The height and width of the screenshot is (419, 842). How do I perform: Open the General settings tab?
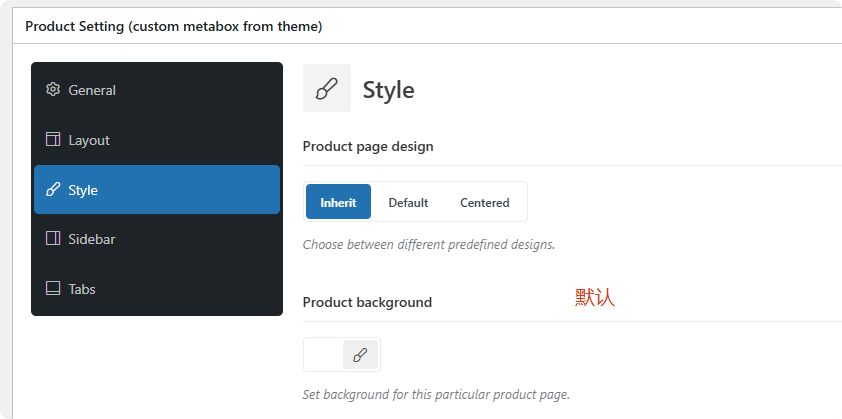[x=92, y=90]
